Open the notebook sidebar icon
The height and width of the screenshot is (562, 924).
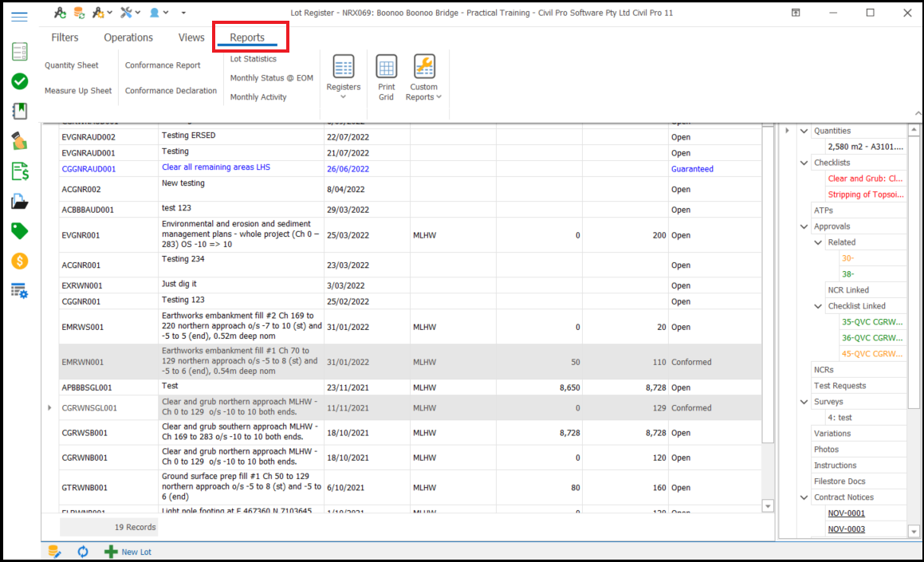click(20, 111)
